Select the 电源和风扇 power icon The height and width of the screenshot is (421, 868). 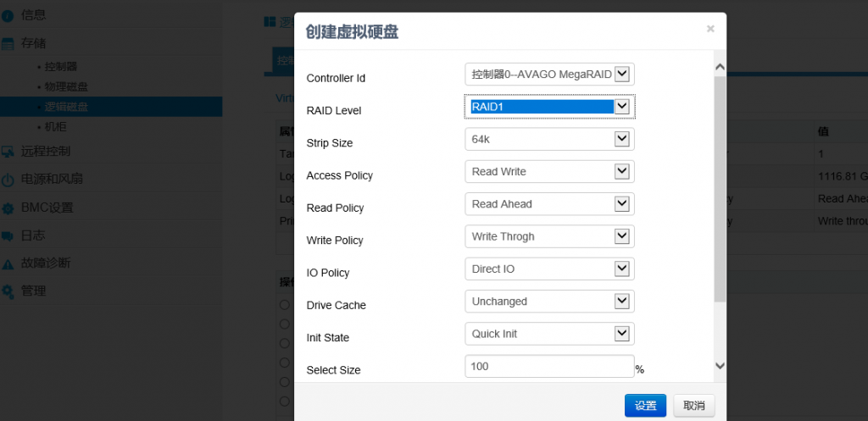tap(8, 180)
